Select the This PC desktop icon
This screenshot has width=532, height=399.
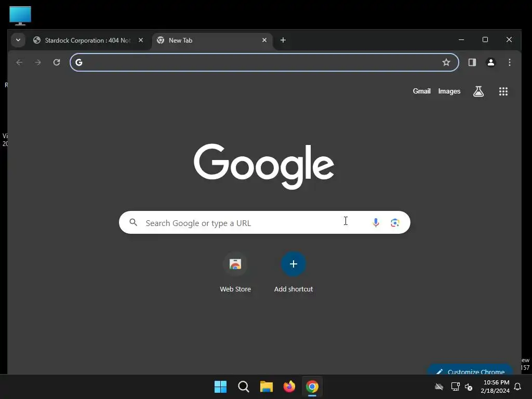20,16
